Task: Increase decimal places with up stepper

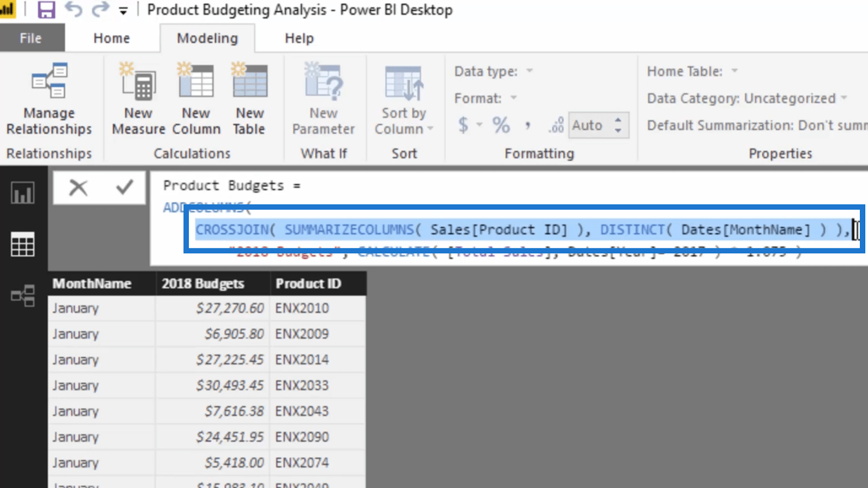Action: (x=618, y=119)
